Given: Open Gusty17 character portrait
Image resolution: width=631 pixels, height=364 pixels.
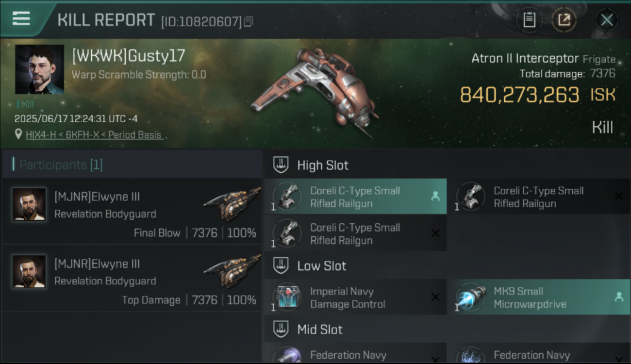Looking at the screenshot, I should [x=40, y=69].
